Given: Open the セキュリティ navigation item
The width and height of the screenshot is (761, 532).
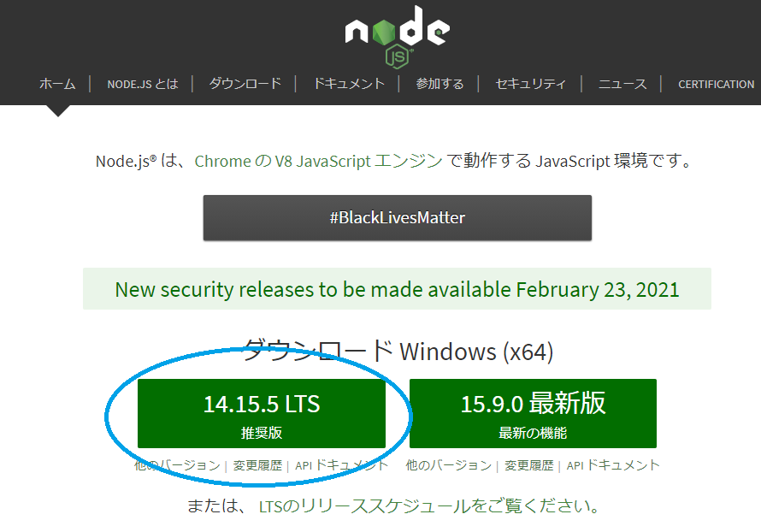Looking at the screenshot, I should [530, 84].
